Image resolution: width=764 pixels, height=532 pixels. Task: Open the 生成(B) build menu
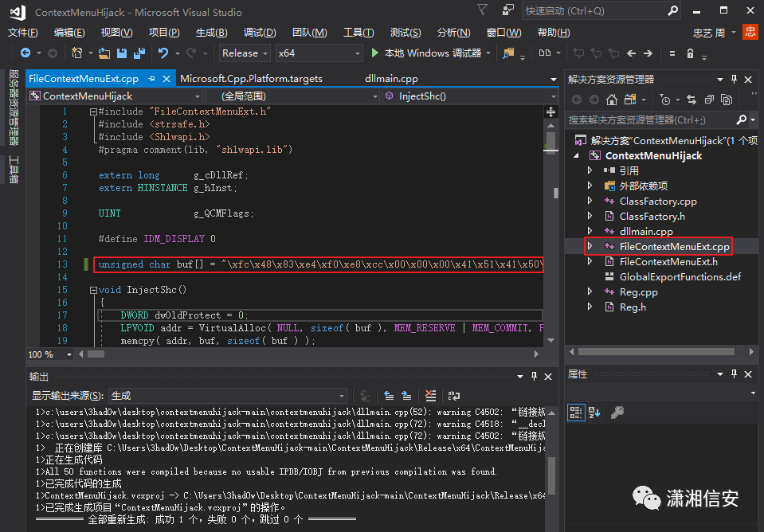tap(211, 32)
